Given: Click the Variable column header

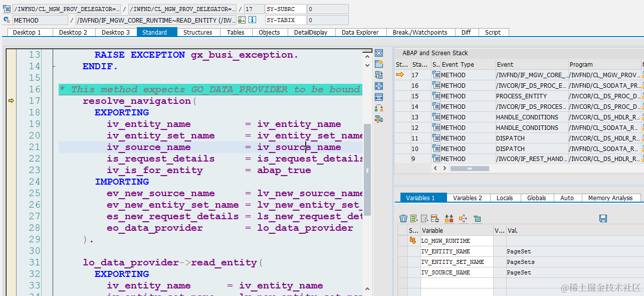Looking at the screenshot, I should (457, 230).
